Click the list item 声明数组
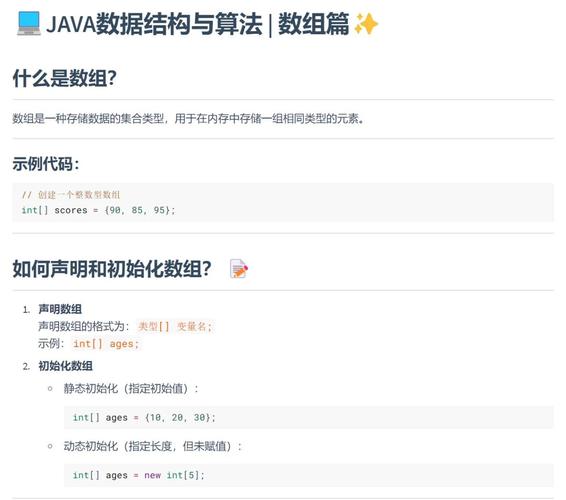This screenshot has height=500, width=566. pyautogui.click(x=60, y=309)
